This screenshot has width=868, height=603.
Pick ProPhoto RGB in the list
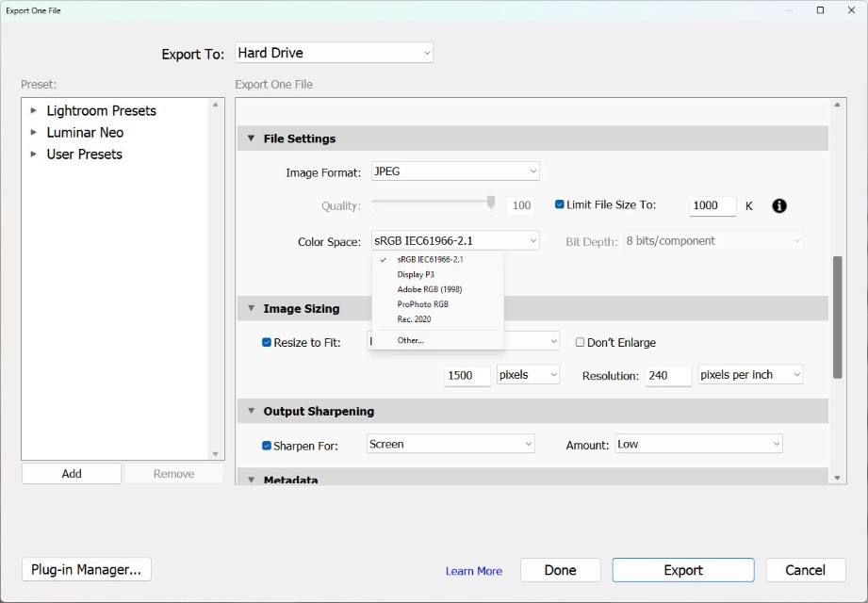tap(422, 304)
